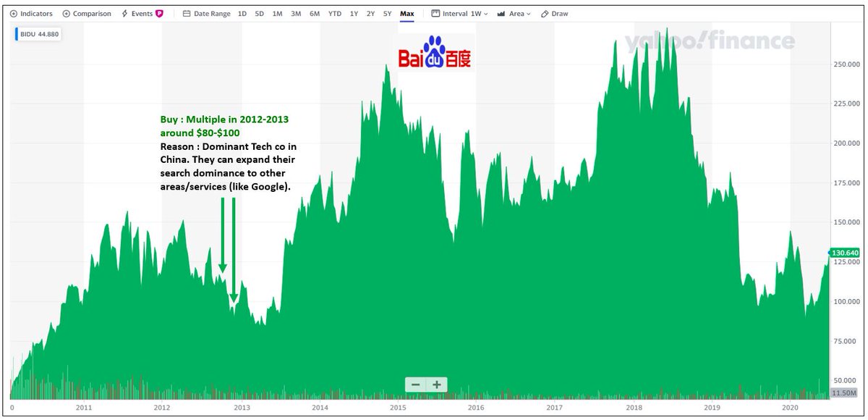Click the 250.000 y-axis label

(x=848, y=64)
